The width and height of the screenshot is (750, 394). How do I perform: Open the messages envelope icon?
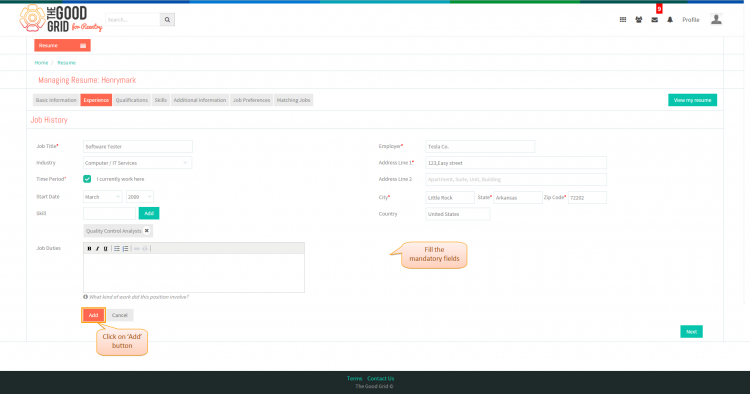click(654, 20)
